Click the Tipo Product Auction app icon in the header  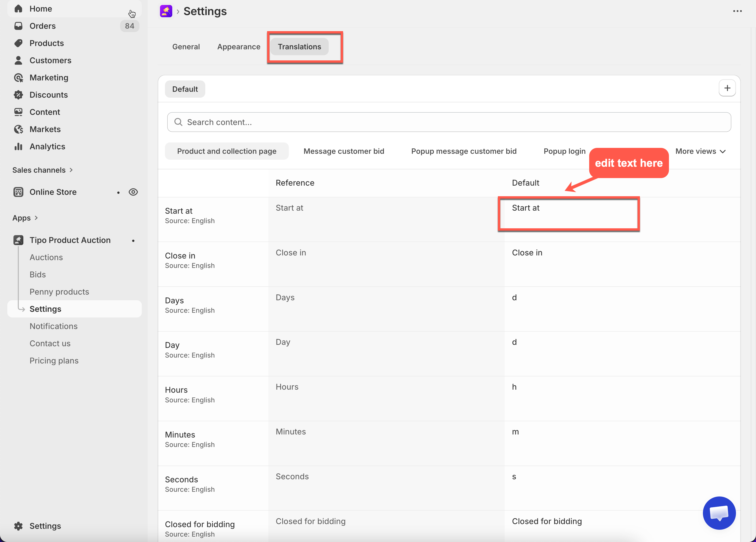pos(166,11)
